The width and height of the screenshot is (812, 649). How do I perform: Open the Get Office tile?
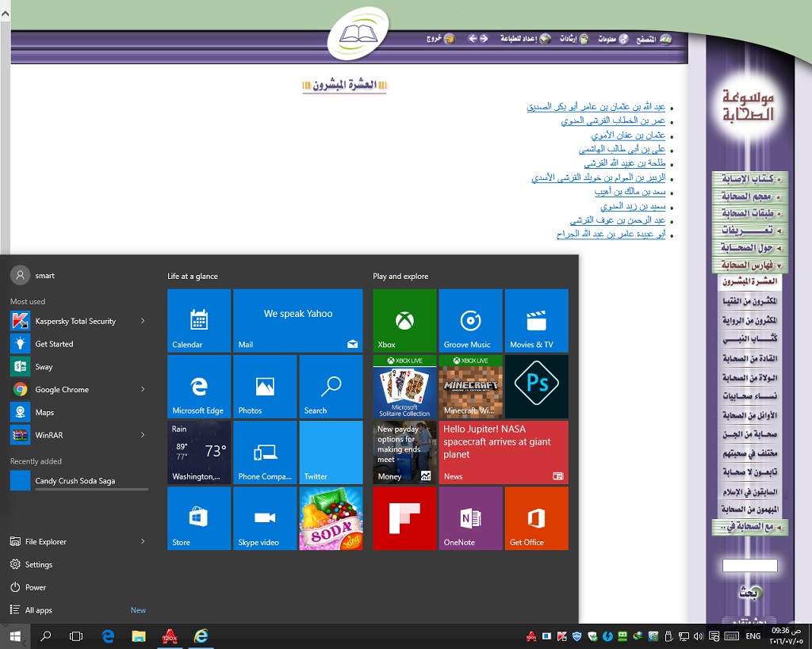(537, 518)
